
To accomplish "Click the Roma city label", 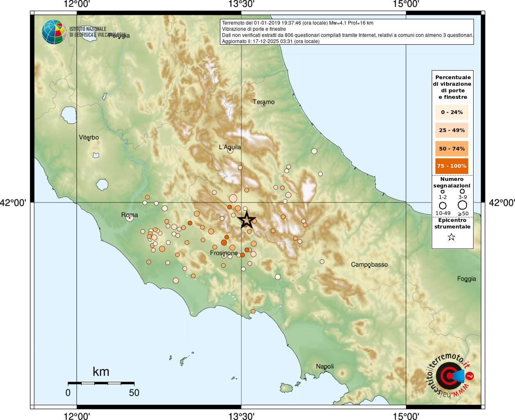I will 130,215.
